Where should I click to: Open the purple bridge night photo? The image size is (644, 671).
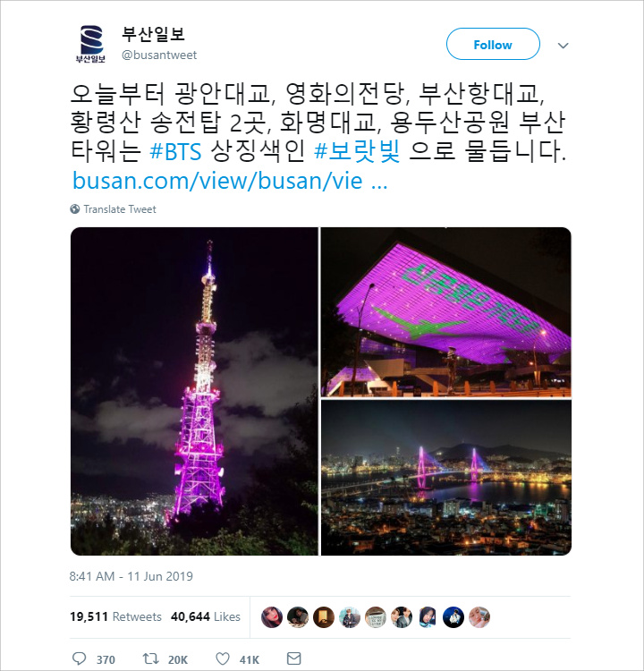[x=445, y=478]
